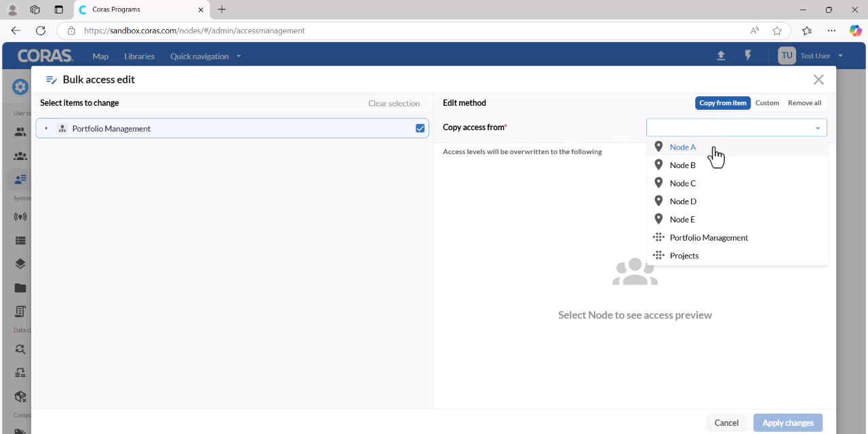868x434 pixels.
Task: Open browser settings and more menu
Action: pyautogui.click(x=831, y=31)
